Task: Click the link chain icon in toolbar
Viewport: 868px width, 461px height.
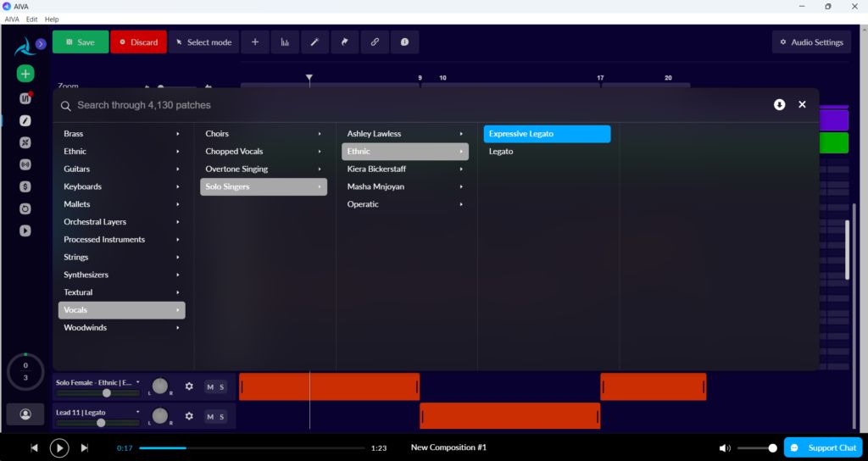Action: [x=375, y=42]
